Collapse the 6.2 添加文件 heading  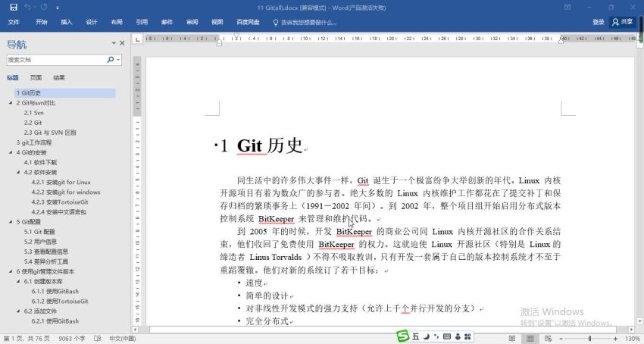18,311
